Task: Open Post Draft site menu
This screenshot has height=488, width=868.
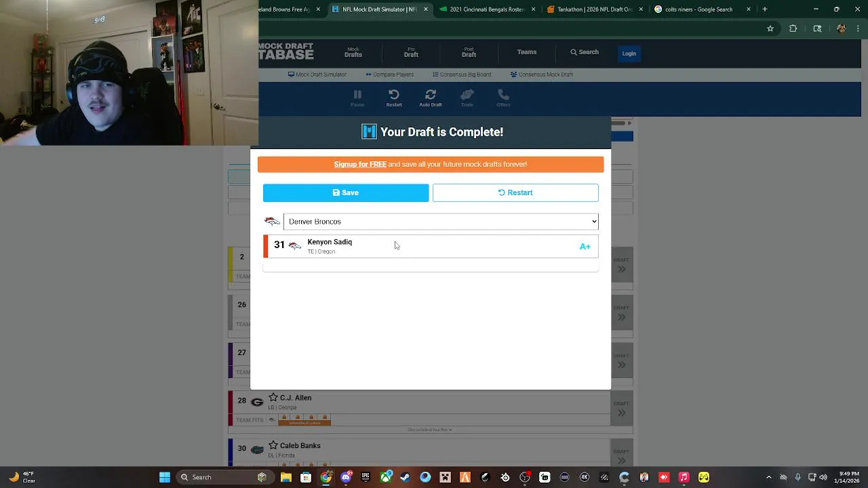Action: (x=469, y=52)
